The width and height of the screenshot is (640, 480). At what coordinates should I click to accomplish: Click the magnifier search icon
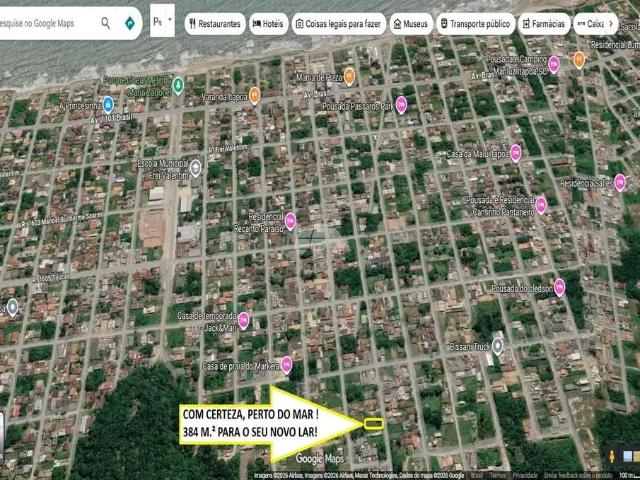tap(105, 23)
